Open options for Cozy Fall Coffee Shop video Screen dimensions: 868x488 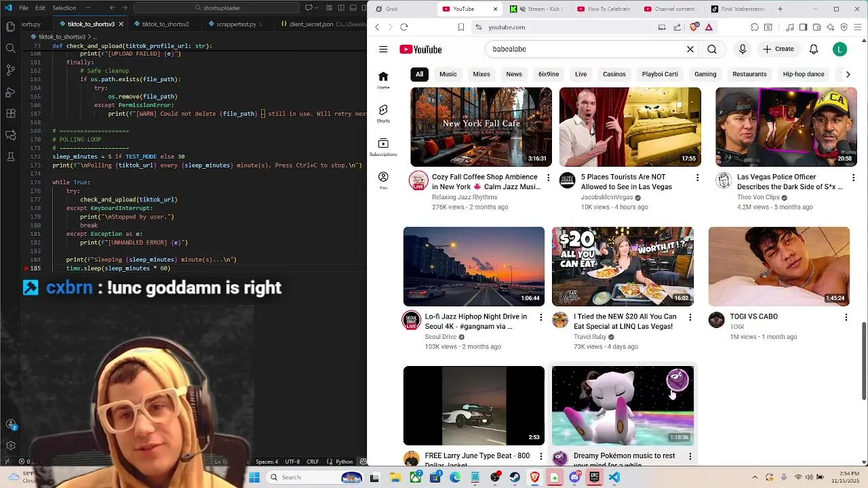pyautogui.click(x=548, y=178)
